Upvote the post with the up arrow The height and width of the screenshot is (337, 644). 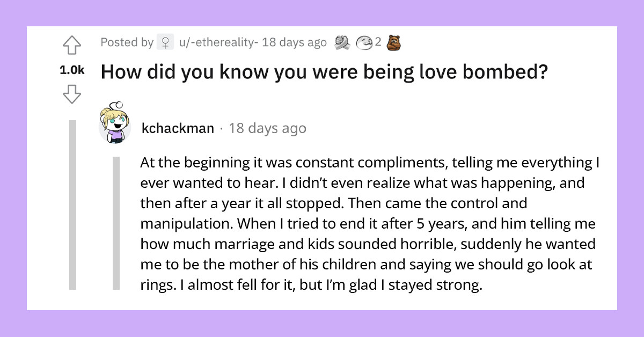[x=73, y=46]
